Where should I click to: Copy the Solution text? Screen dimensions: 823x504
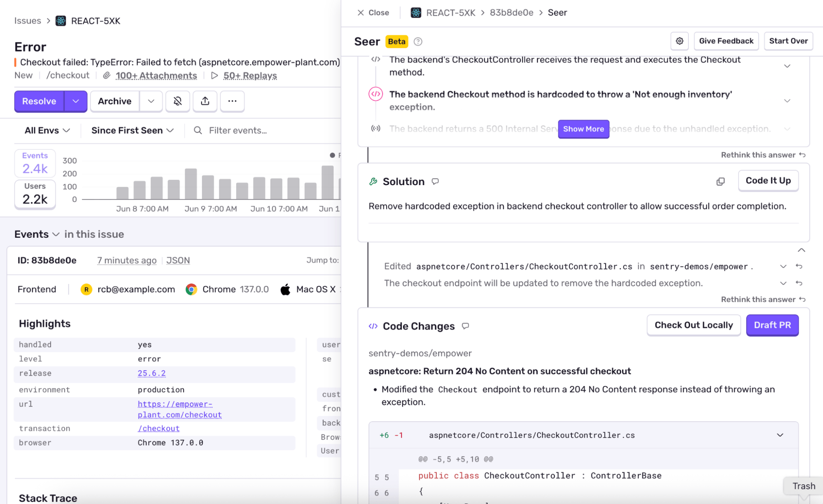[720, 181]
